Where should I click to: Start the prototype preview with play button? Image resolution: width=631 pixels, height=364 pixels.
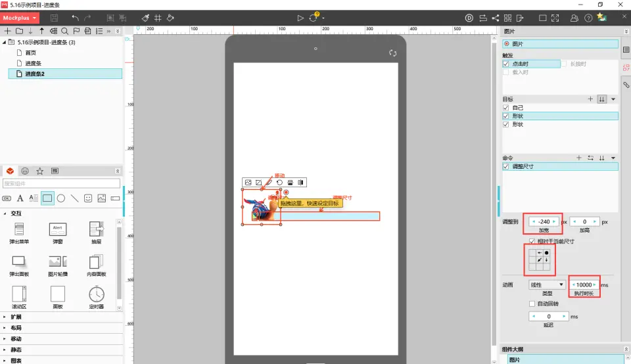[x=300, y=18]
